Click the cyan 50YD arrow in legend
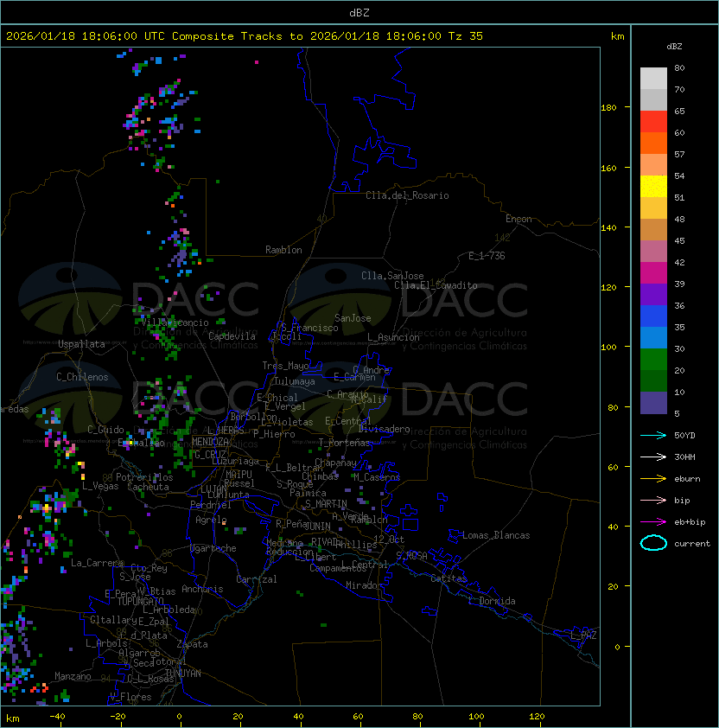 [x=653, y=435]
